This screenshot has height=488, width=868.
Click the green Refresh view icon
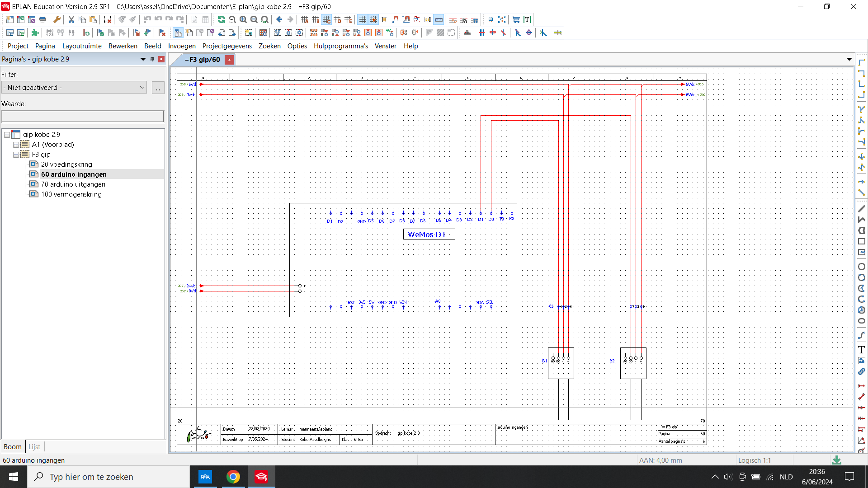click(x=221, y=19)
